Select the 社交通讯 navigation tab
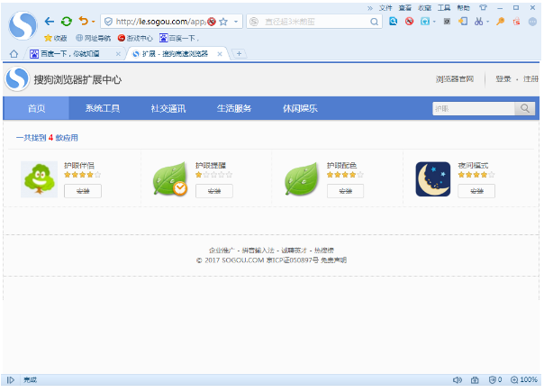544x392 pixels. pos(168,108)
